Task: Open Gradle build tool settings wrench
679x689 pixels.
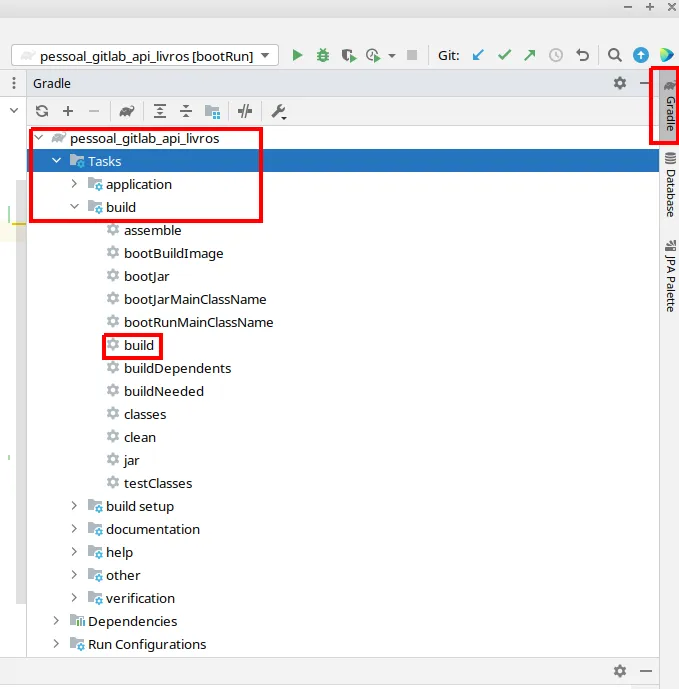Action: [279, 112]
